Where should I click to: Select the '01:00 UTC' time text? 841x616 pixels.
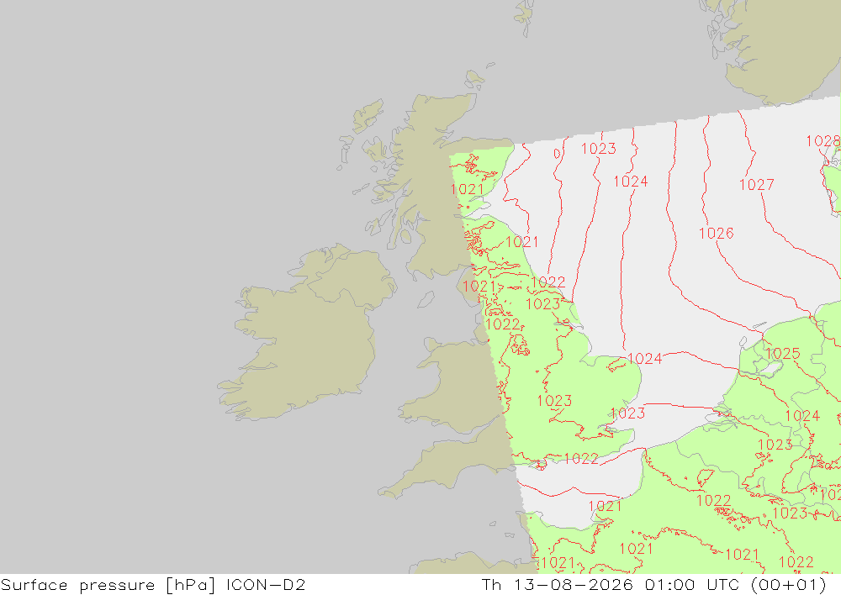pyautogui.click(x=694, y=584)
